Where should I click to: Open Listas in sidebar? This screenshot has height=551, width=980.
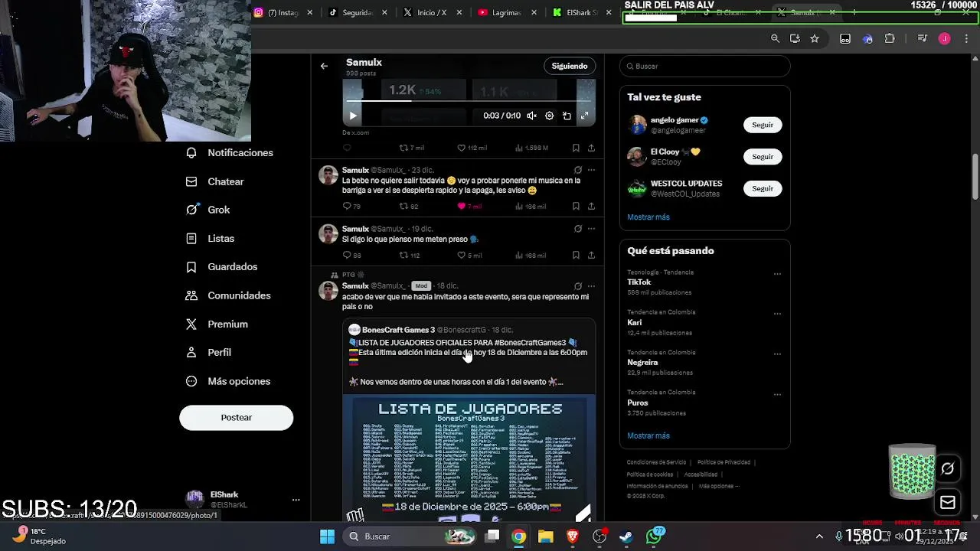(211, 239)
